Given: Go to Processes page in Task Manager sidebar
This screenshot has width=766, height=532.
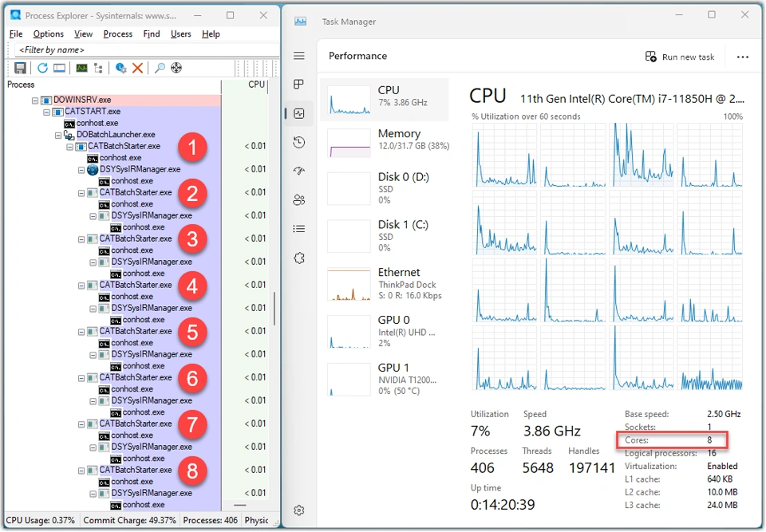Looking at the screenshot, I should (299, 85).
